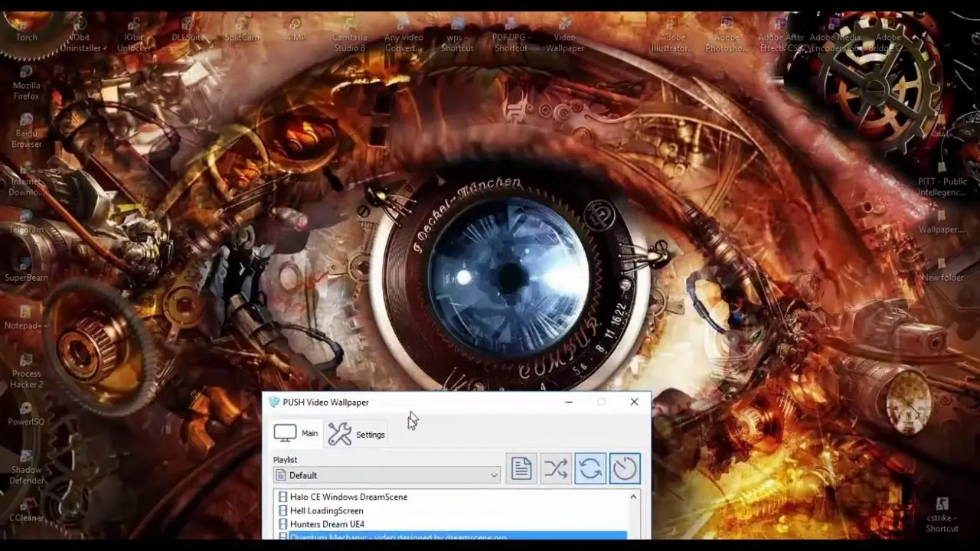Open Notepad++ desktop icon
The width and height of the screenshot is (980, 551).
pos(26,318)
